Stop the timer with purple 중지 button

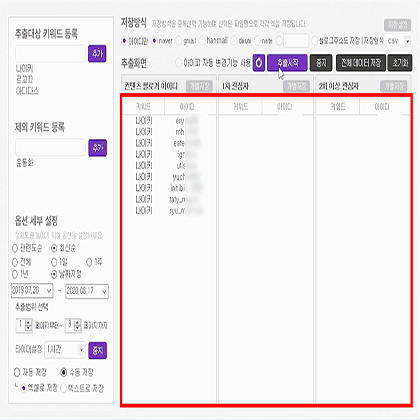click(98, 350)
